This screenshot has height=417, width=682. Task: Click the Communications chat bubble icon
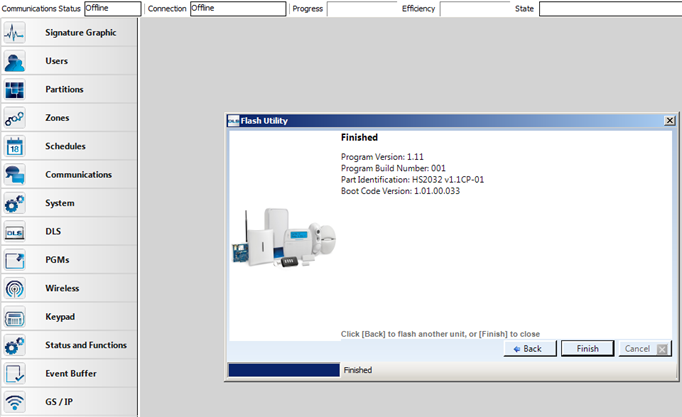point(15,175)
